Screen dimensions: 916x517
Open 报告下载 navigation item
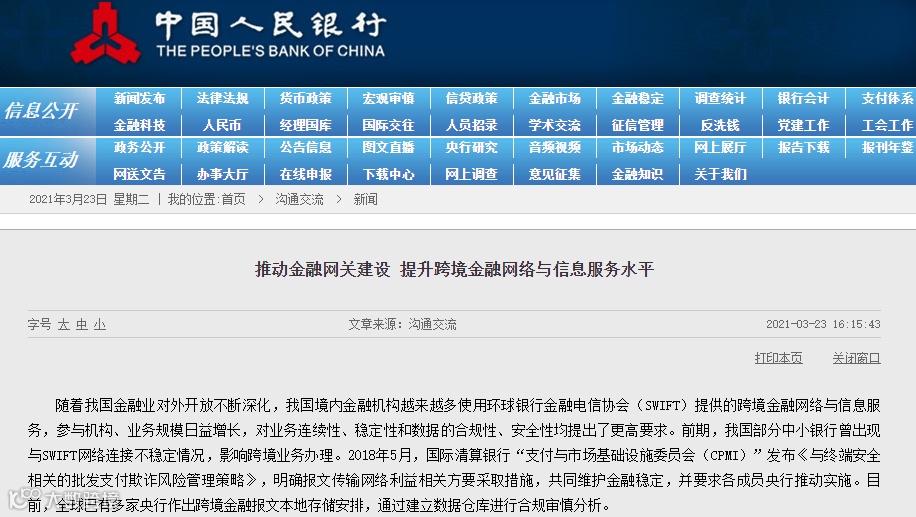[x=803, y=147]
